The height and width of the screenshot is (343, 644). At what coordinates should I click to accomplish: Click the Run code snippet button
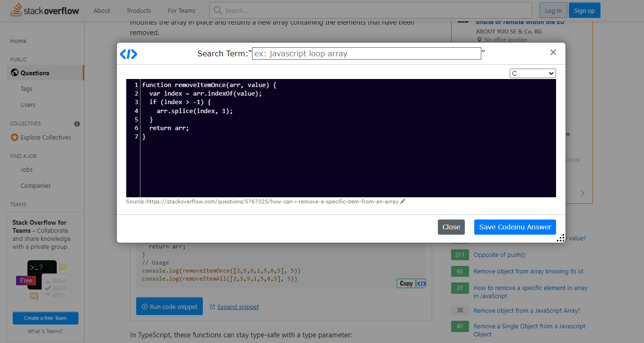pos(169,307)
